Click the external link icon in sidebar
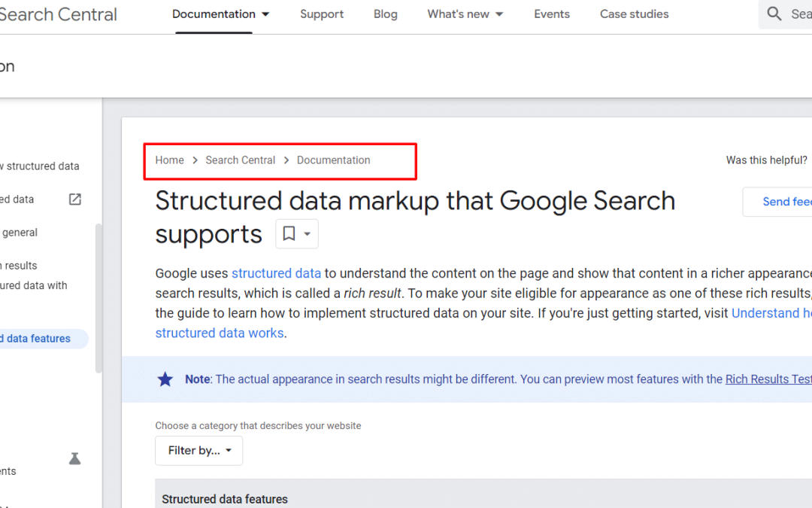Screen dimensions: 812x508 pyautogui.click(x=75, y=199)
